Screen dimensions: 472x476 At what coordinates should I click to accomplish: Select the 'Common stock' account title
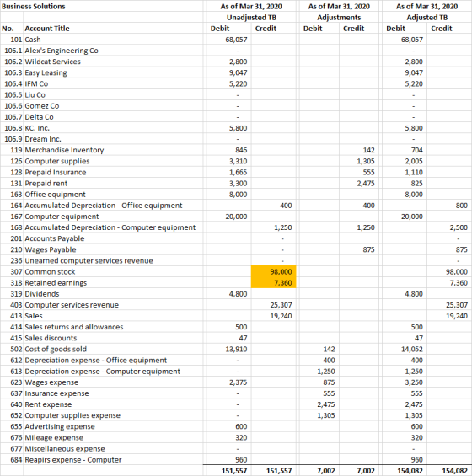[x=50, y=271]
